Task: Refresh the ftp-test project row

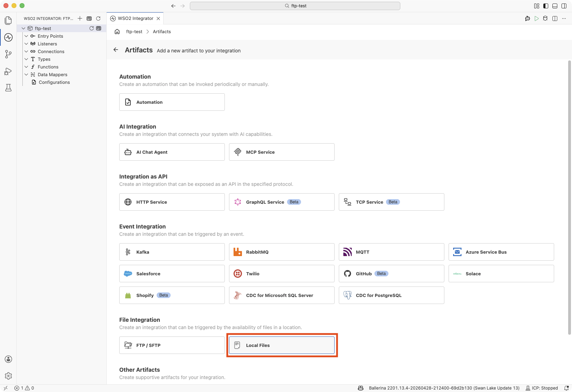Action: click(92, 28)
